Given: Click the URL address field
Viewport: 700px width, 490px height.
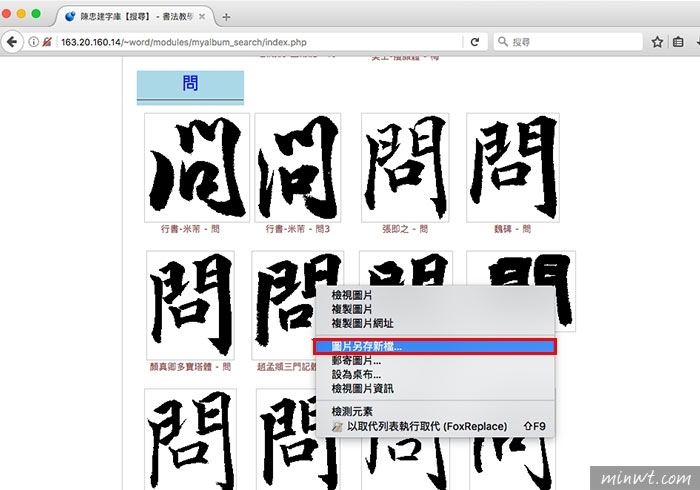Looking at the screenshot, I should click(261, 42).
